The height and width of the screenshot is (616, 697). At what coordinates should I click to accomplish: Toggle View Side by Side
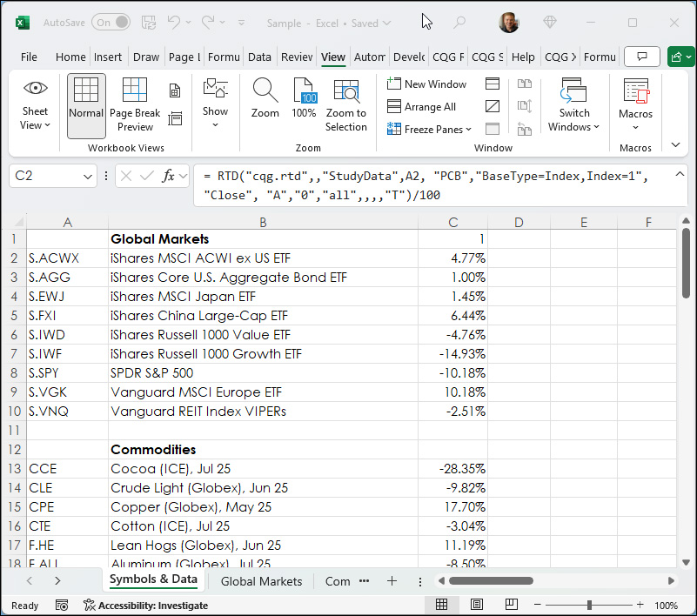tap(525, 84)
